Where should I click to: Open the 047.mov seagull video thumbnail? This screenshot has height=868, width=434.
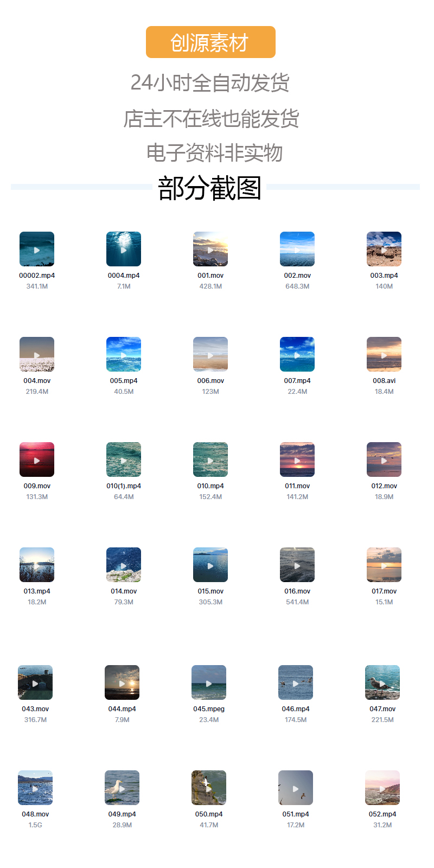[x=382, y=682]
